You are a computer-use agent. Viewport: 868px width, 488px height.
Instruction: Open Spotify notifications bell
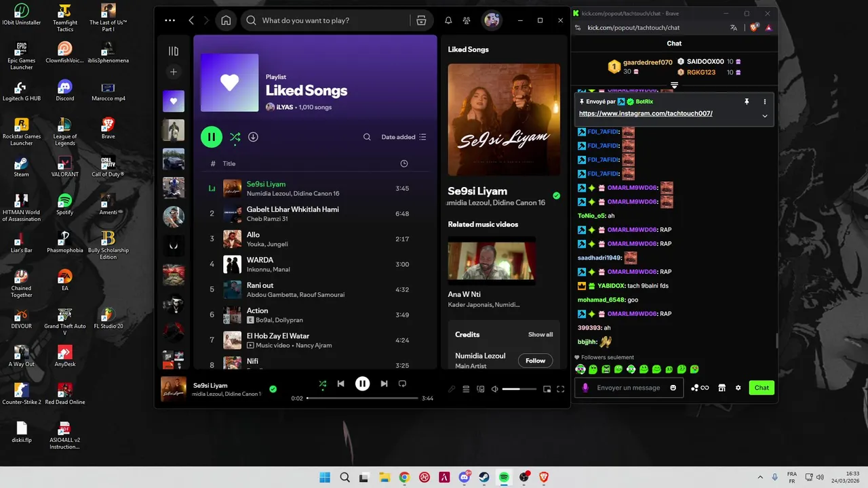(448, 20)
